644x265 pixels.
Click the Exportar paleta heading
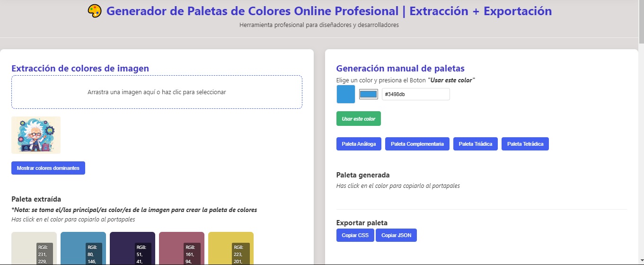(362, 223)
